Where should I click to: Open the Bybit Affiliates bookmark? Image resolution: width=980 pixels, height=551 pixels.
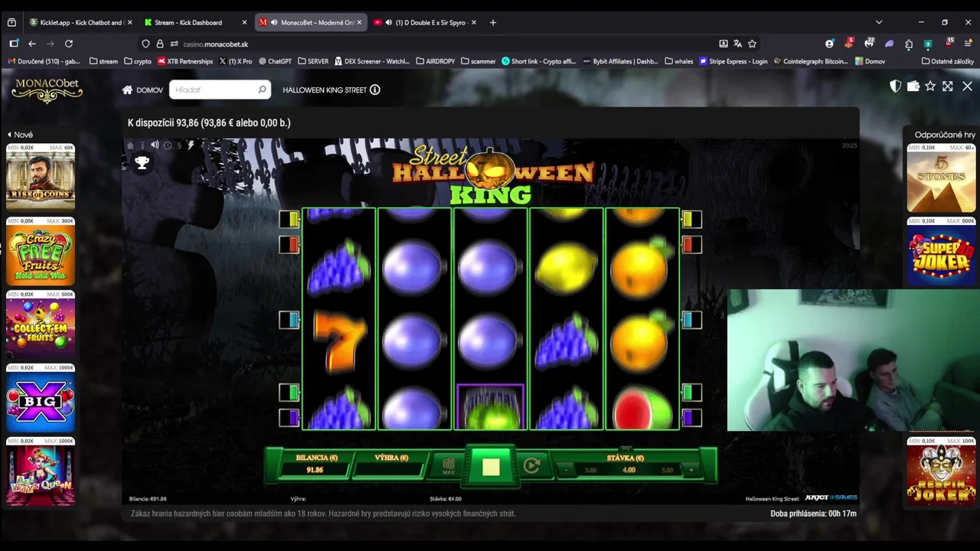click(620, 61)
